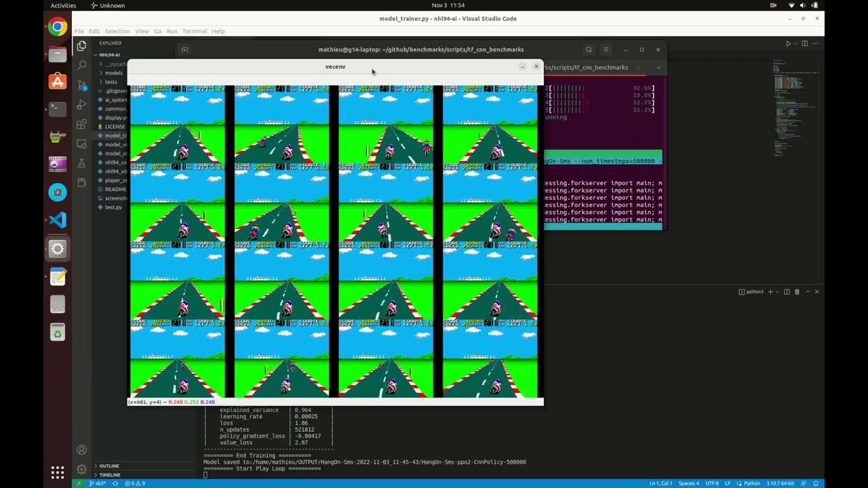868x488 pixels.
Task: Open the Selection menu
Action: [117, 31]
